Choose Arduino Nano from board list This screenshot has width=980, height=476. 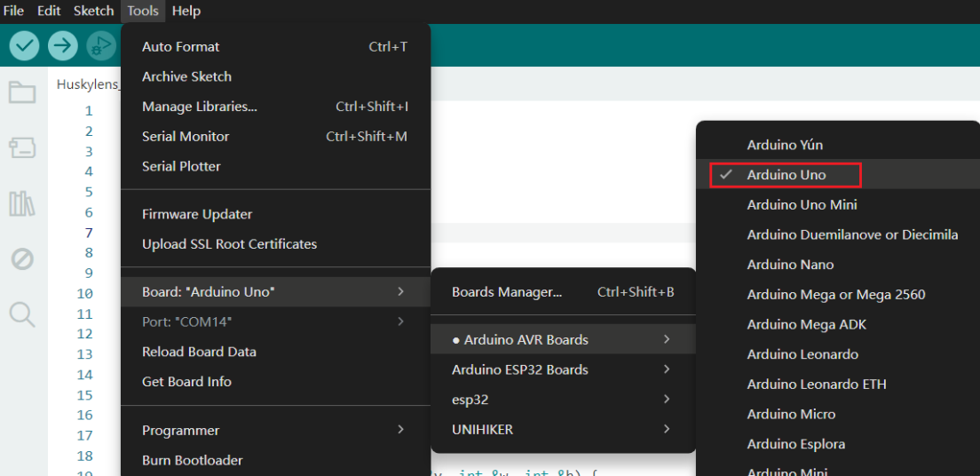tap(790, 265)
